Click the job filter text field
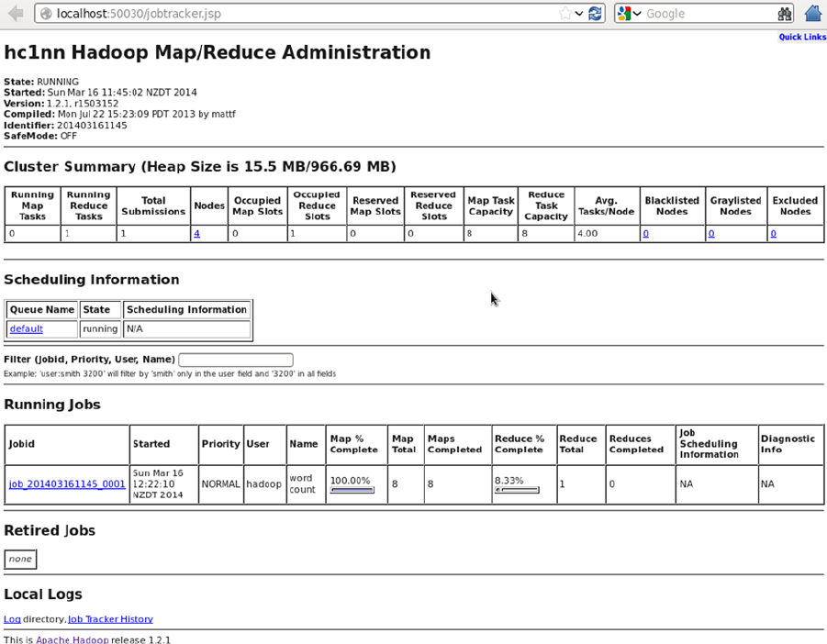The height and width of the screenshot is (644, 827). 236,360
